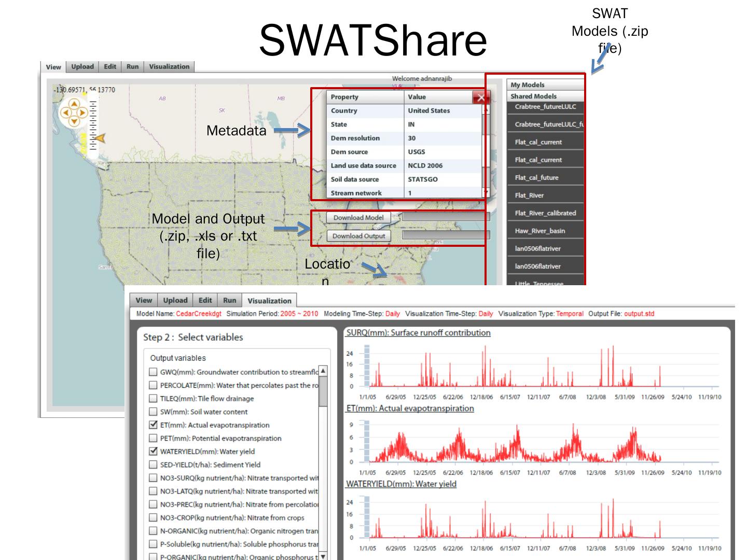
Task: Uncheck the WATERYIELD water yield variable
Action: (x=153, y=451)
